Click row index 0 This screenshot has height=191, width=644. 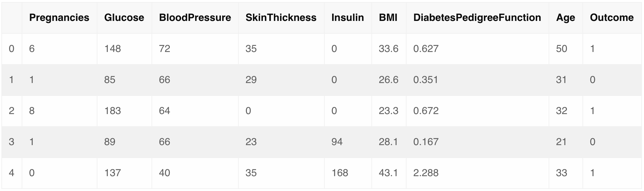point(11,49)
